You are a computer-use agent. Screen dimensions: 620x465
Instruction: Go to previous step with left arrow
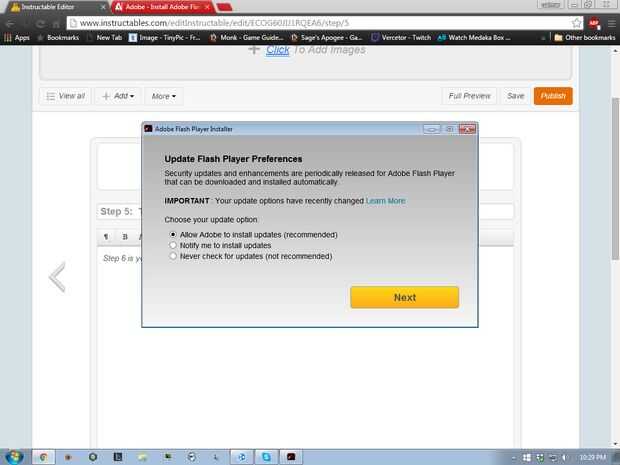pyautogui.click(x=57, y=277)
